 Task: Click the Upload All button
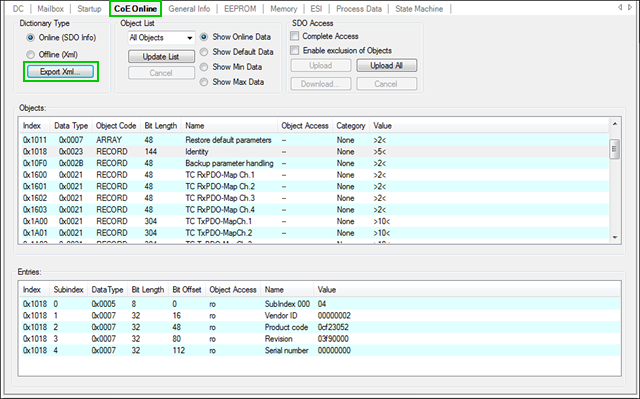[387, 65]
